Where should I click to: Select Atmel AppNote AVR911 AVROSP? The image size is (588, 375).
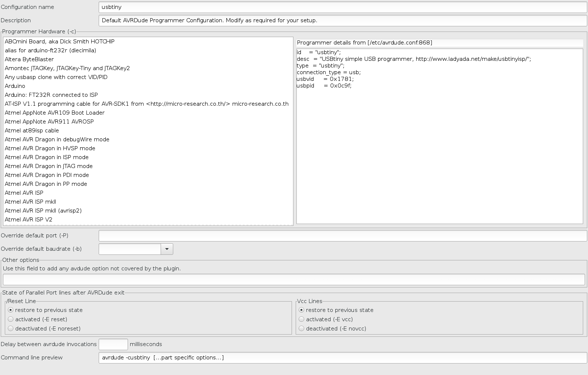tap(148, 122)
